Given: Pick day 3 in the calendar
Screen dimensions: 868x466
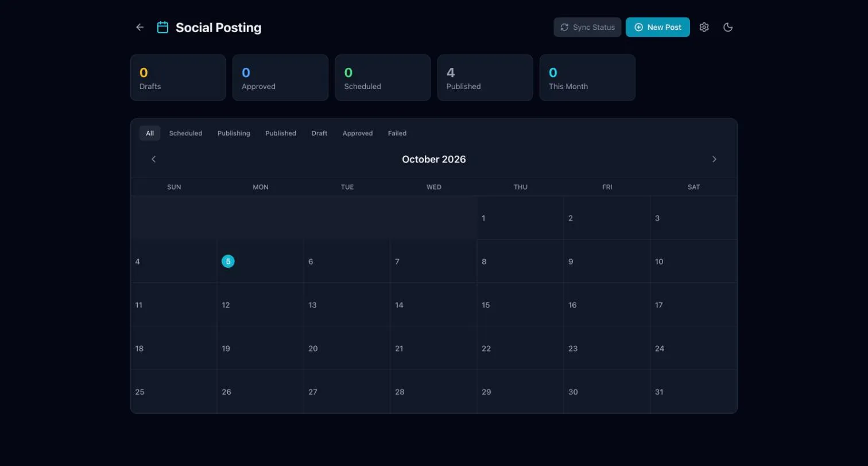Looking at the screenshot, I should (693, 218).
